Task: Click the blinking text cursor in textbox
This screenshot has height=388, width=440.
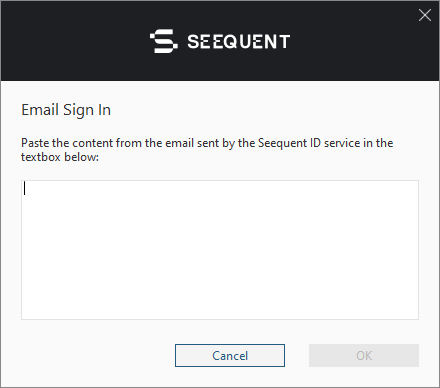Action: (x=24, y=189)
